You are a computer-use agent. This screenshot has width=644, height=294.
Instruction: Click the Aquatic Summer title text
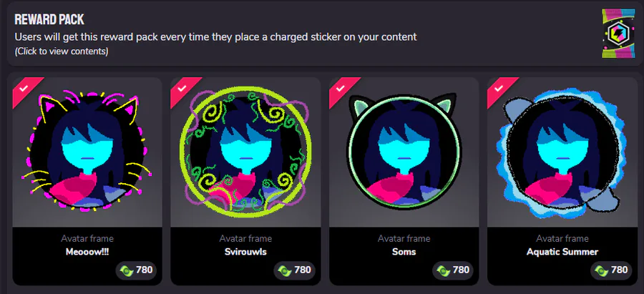click(562, 252)
